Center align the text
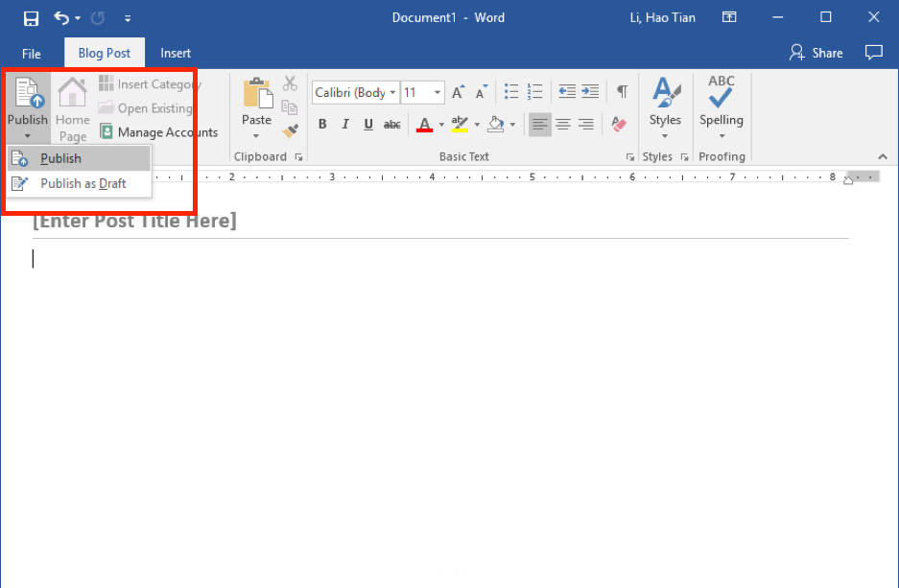 tap(563, 124)
